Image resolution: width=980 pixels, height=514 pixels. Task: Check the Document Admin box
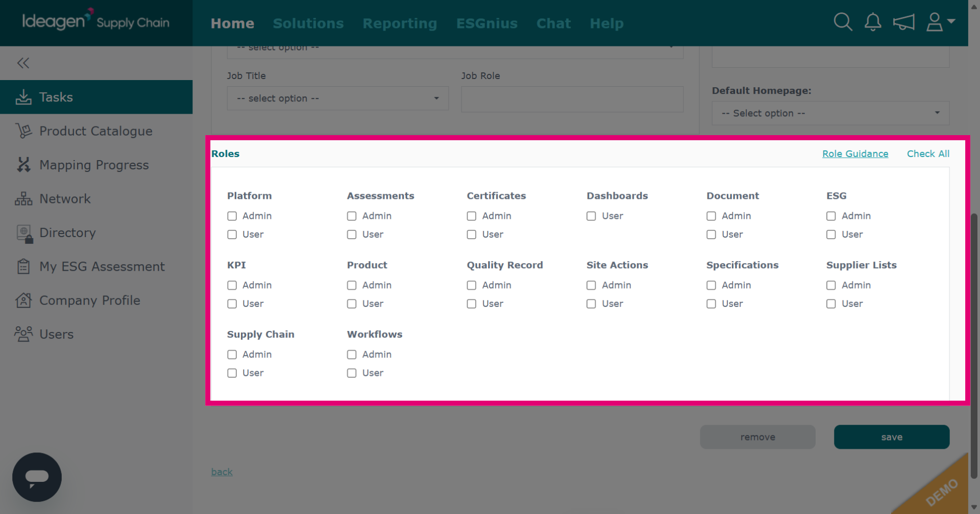711,216
